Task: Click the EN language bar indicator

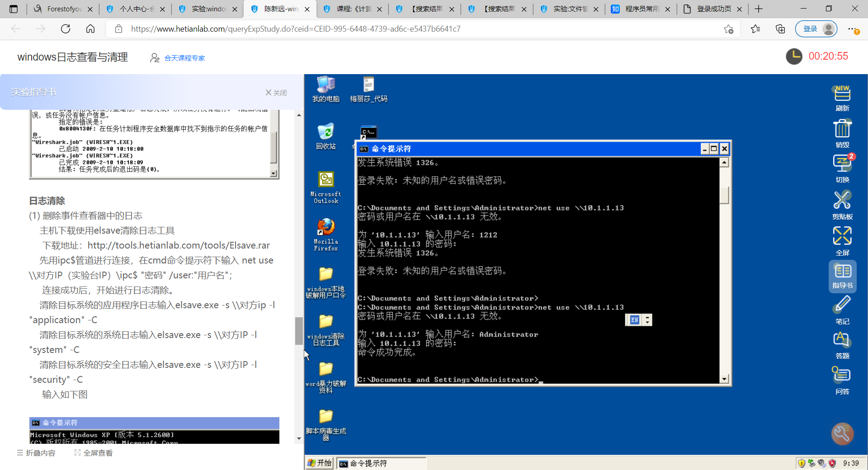Action: [634, 320]
